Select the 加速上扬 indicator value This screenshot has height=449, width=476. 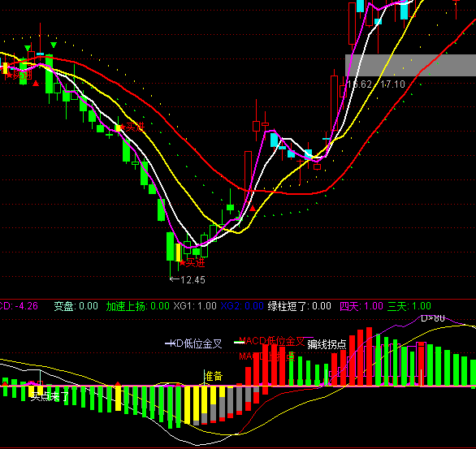coord(160,306)
